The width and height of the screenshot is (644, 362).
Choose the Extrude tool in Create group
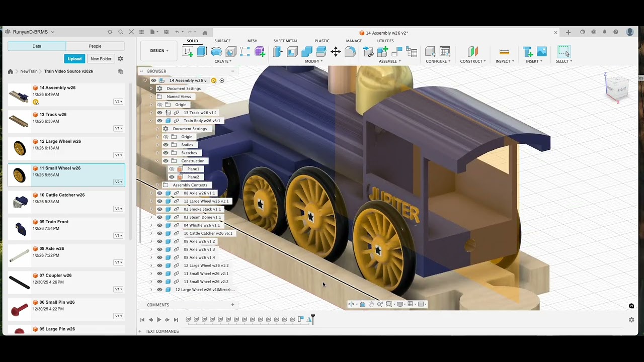pyautogui.click(x=202, y=52)
